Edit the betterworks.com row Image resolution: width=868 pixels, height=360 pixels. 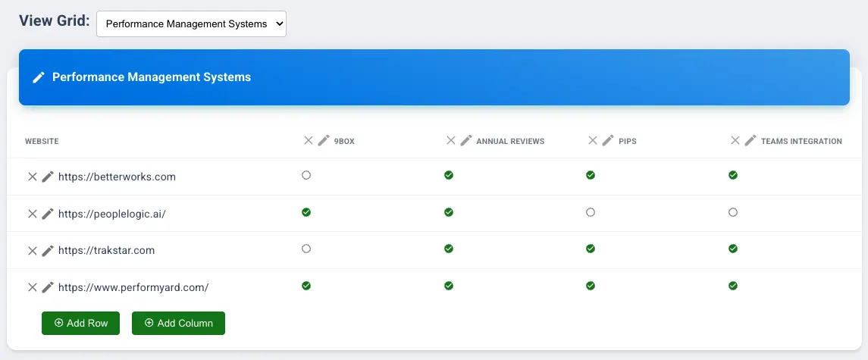click(48, 177)
